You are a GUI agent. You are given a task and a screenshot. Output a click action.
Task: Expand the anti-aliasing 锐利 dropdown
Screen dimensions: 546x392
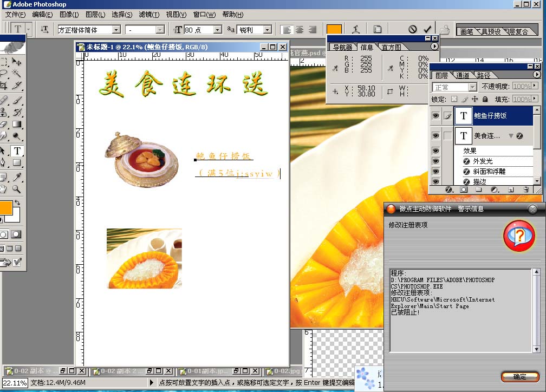tap(267, 30)
